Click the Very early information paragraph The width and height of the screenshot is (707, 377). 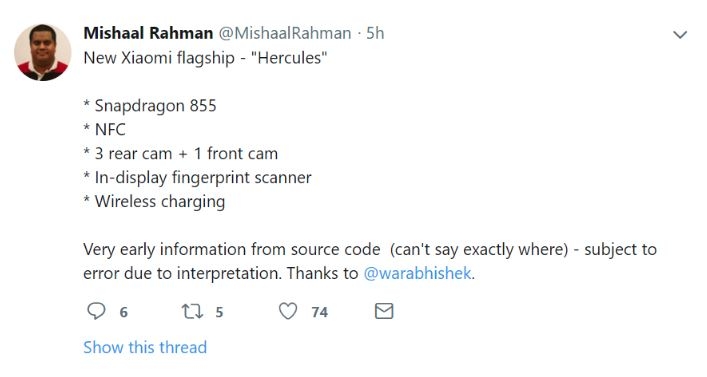[370, 261]
